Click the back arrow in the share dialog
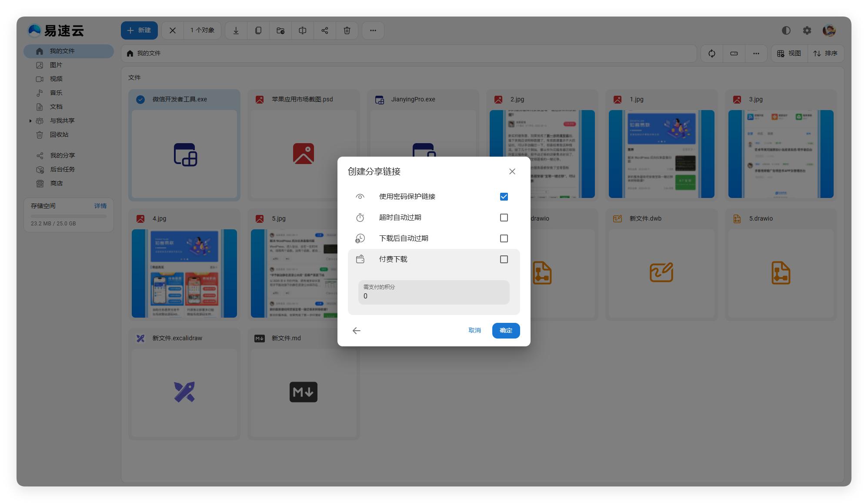This screenshot has width=868, height=503. point(357,331)
